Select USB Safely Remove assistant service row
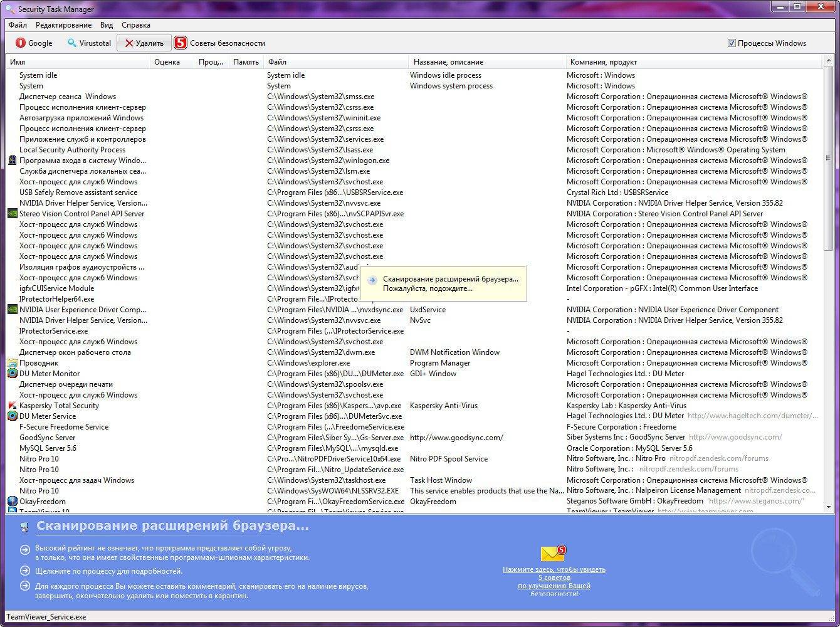This screenshot has width=840, height=627. [x=414, y=192]
